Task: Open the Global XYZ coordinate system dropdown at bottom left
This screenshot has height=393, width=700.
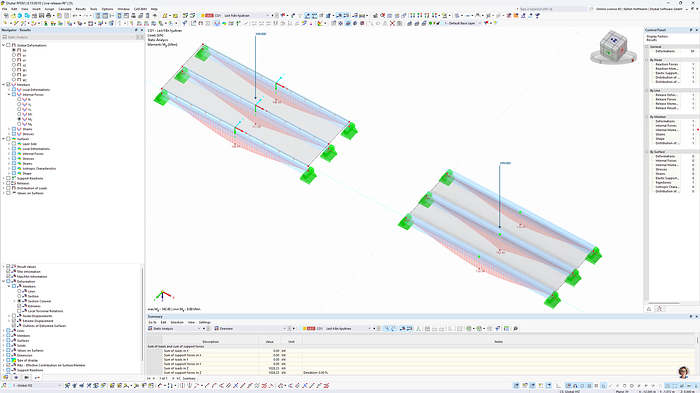Action: [59, 385]
